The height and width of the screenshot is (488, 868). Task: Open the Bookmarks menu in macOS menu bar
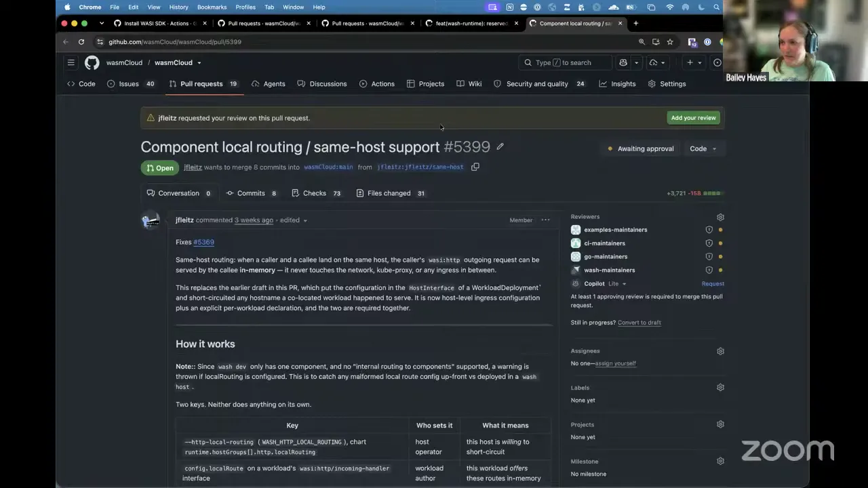[x=212, y=7]
